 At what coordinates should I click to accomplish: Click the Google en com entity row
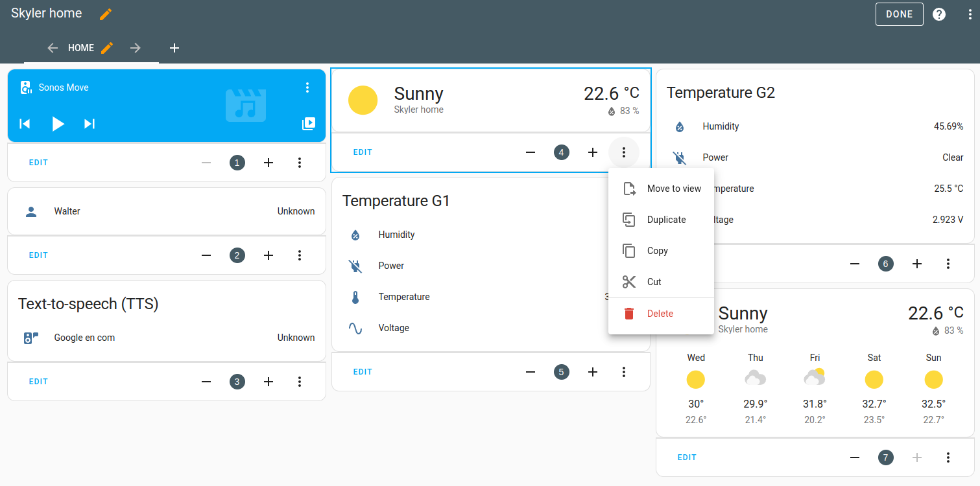click(166, 338)
